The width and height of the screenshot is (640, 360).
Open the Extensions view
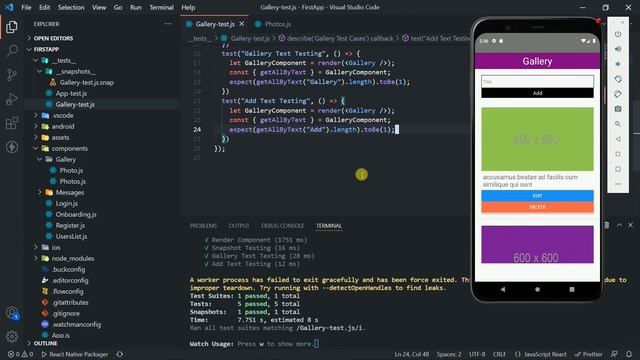[x=12, y=123]
